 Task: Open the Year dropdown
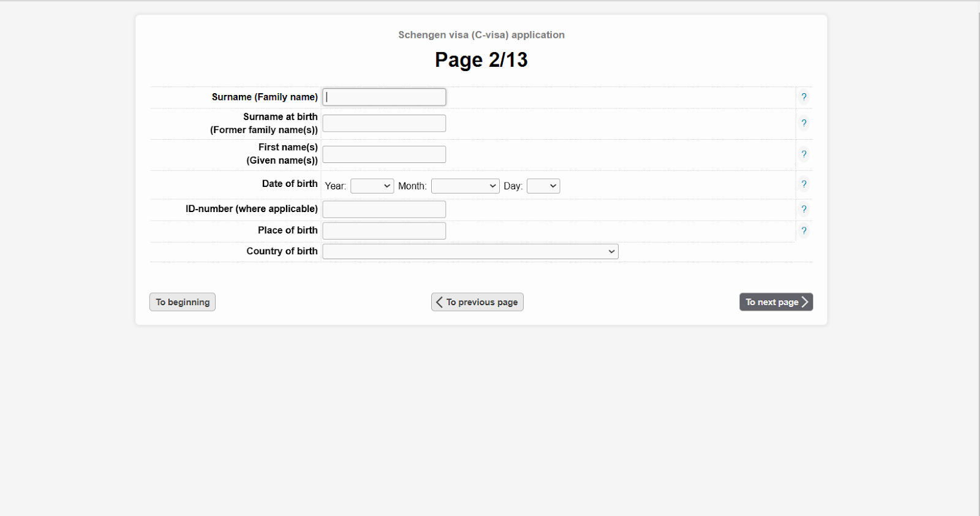click(x=372, y=186)
